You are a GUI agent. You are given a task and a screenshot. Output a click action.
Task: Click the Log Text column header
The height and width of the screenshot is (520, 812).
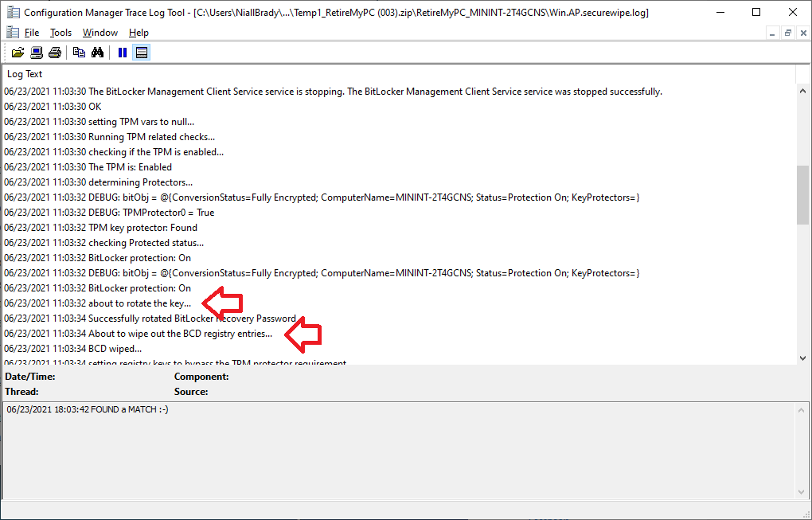(399, 74)
